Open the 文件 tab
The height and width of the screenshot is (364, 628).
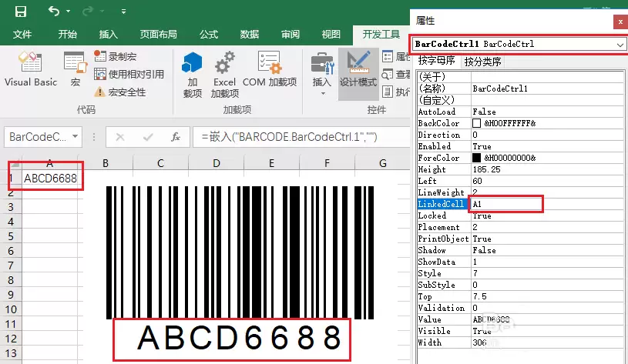[x=22, y=35]
